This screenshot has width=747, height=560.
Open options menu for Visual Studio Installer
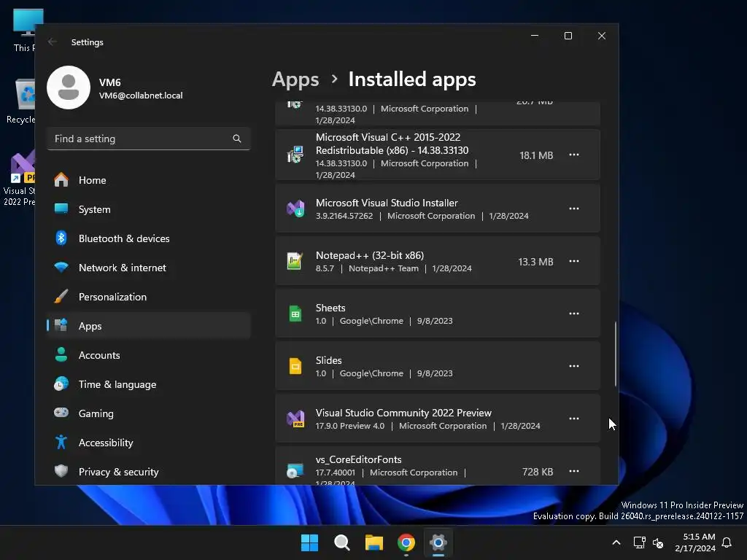(x=574, y=209)
